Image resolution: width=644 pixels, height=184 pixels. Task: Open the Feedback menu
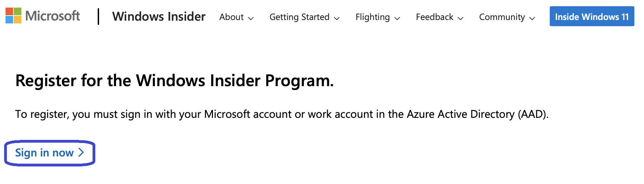[440, 17]
